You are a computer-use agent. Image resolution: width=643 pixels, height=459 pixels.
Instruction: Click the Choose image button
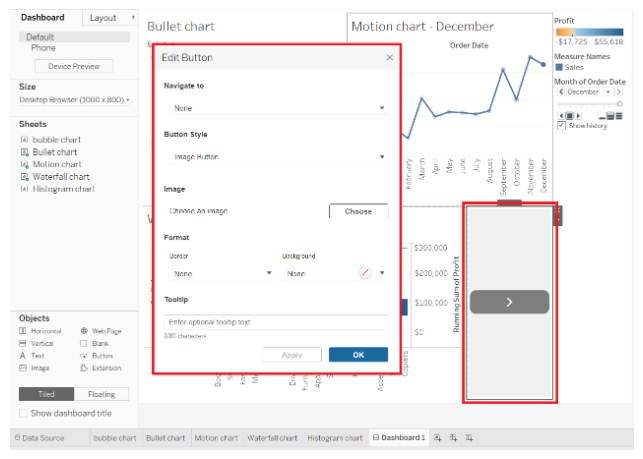[x=358, y=212]
